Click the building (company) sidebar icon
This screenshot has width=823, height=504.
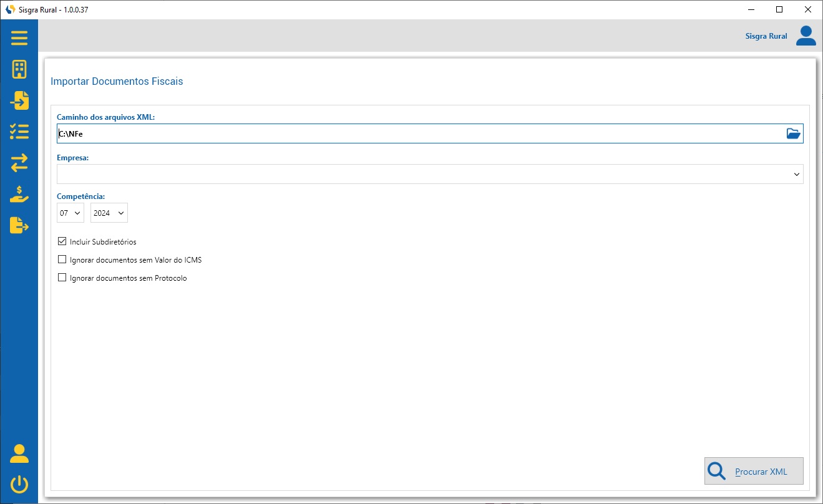[19, 69]
